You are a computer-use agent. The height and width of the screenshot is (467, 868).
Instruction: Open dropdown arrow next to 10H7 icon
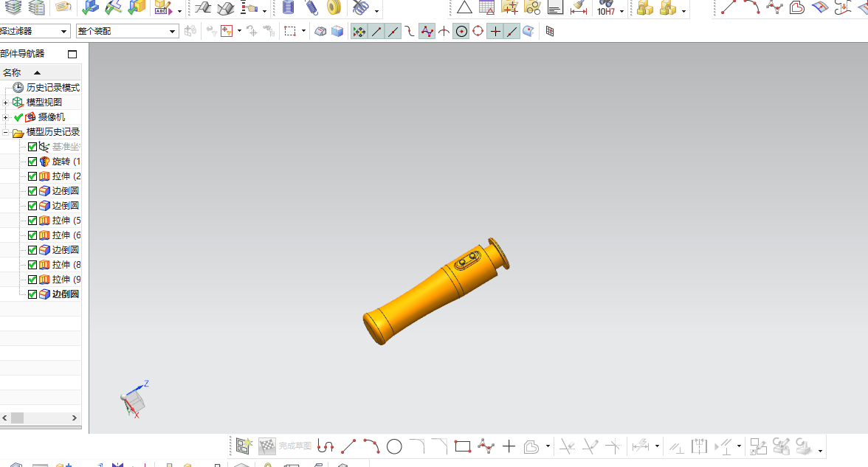tap(622, 11)
